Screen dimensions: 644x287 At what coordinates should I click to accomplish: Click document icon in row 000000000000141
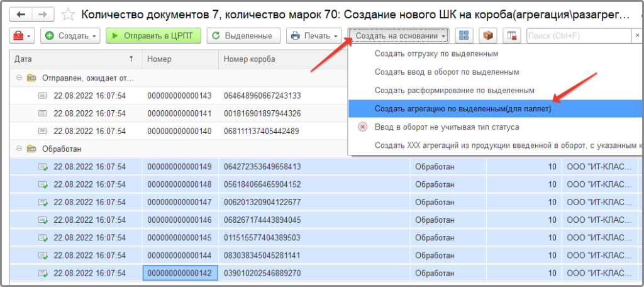[42, 113]
